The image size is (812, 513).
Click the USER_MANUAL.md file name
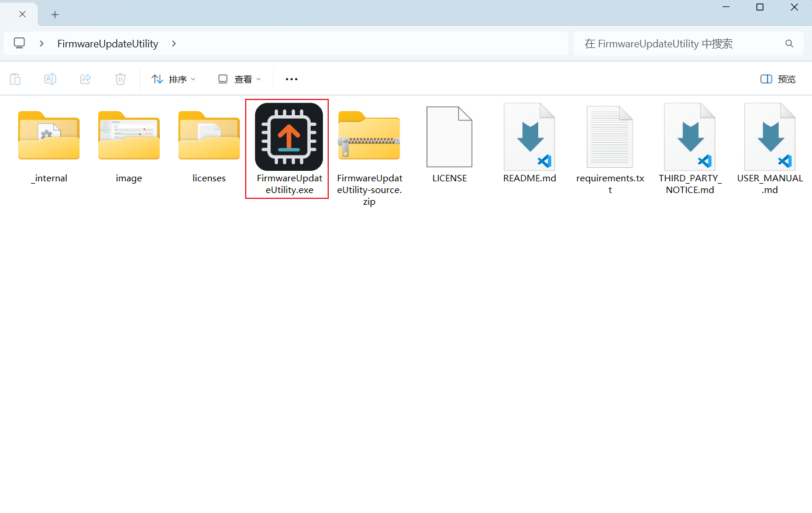pos(770,184)
